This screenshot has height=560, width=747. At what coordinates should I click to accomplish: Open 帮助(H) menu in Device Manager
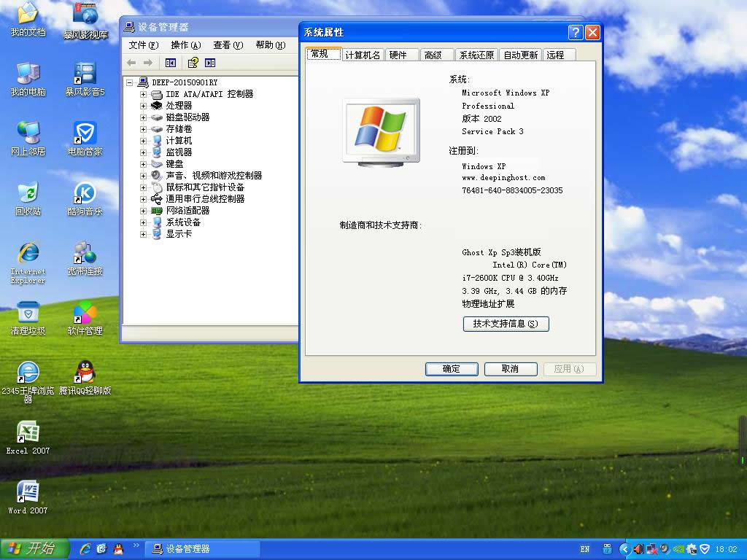270,45
